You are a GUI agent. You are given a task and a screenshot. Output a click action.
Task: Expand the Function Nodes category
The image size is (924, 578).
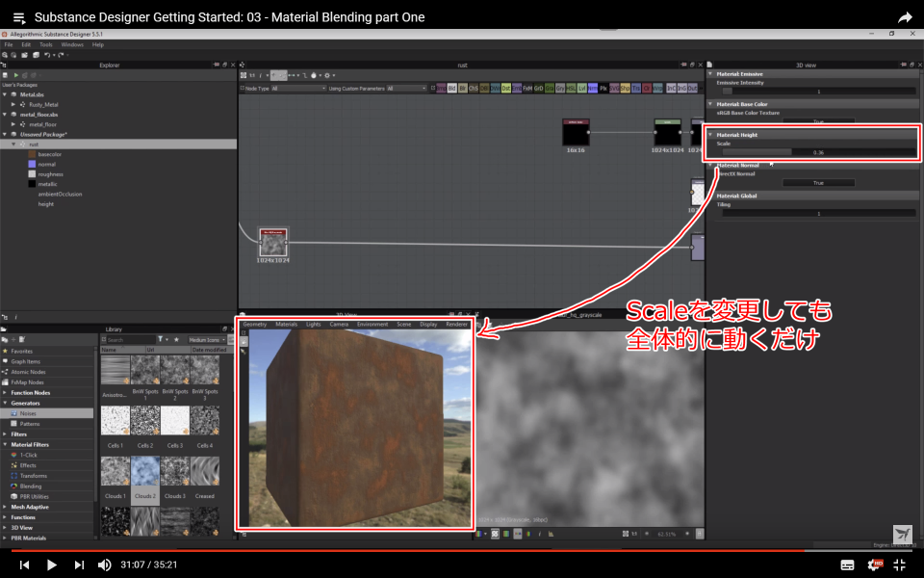[5, 393]
